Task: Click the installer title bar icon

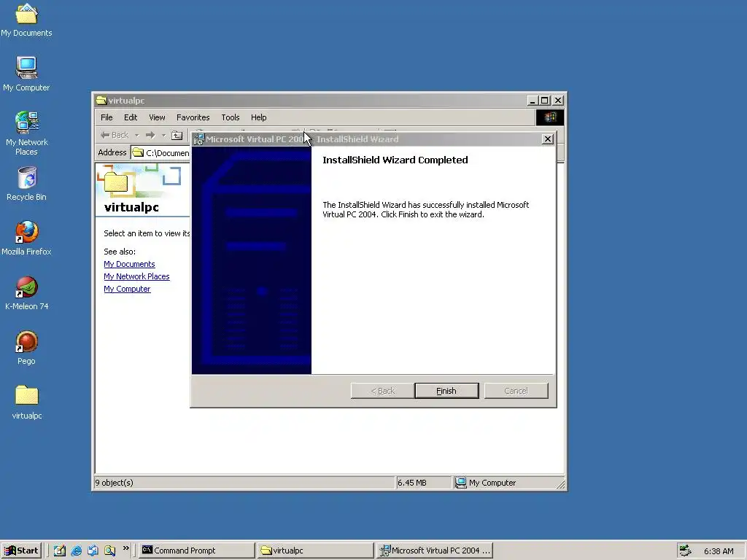Action: coord(199,139)
